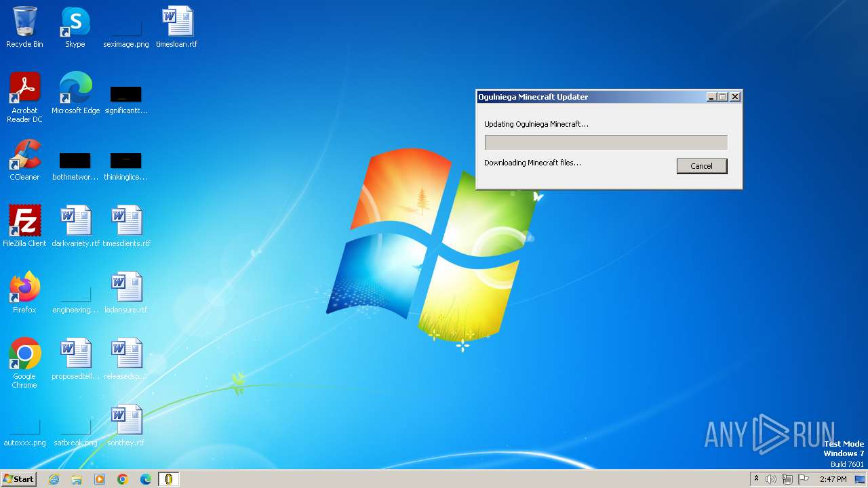Open Edge from the taskbar
This screenshot has height=488, width=868.
coord(146,479)
